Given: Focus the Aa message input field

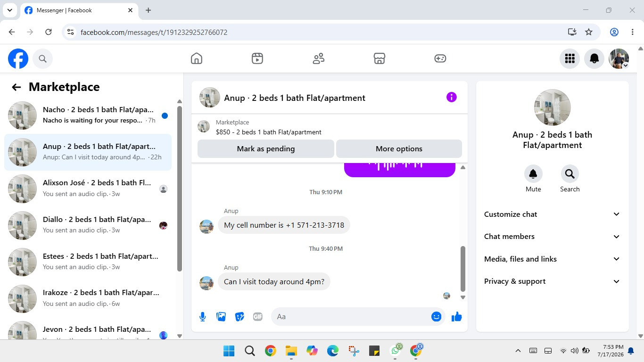Looking at the screenshot, I should 351,317.
